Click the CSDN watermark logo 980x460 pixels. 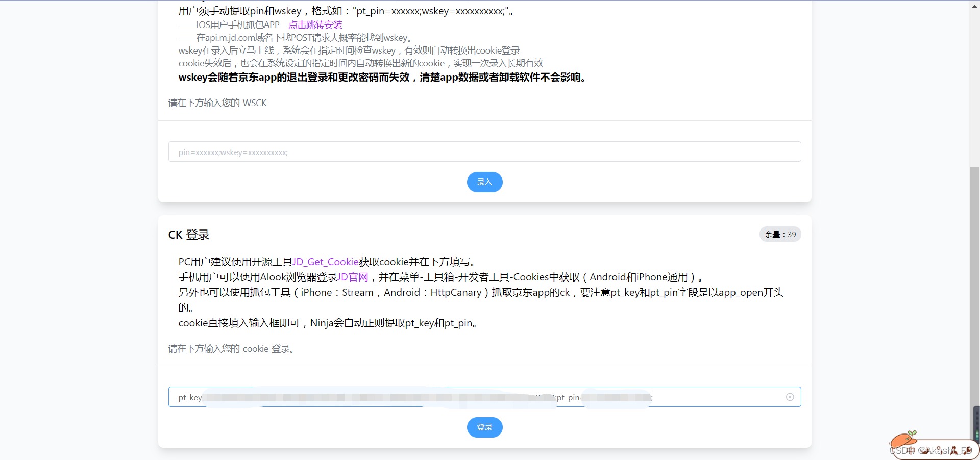(902, 450)
